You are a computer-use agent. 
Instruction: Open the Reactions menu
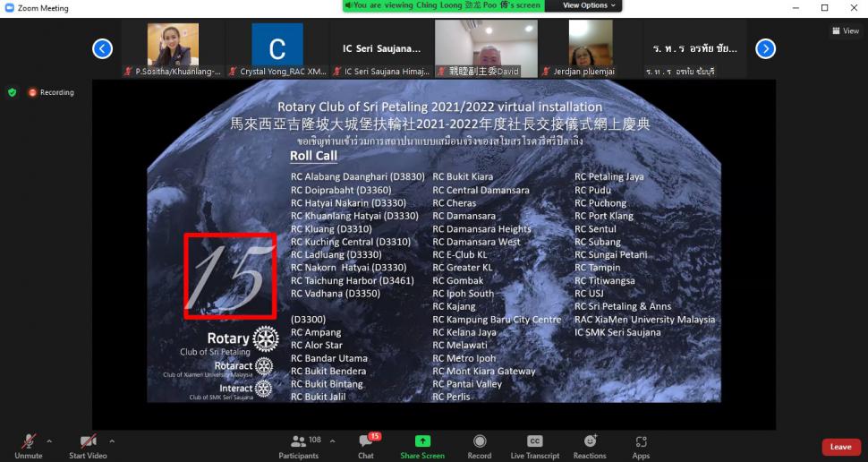click(590, 446)
